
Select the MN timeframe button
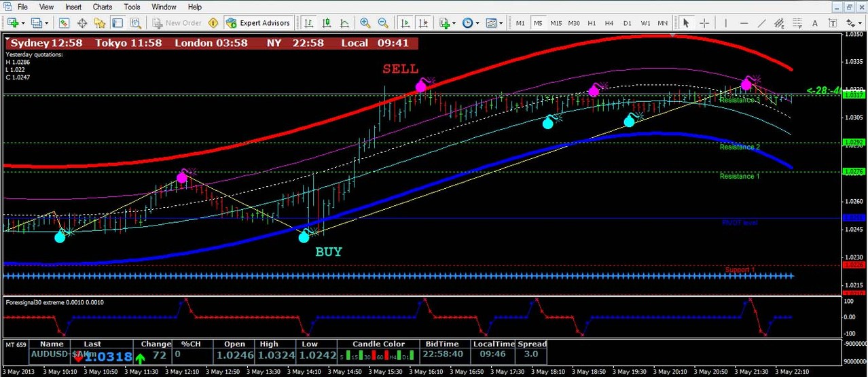point(663,22)
